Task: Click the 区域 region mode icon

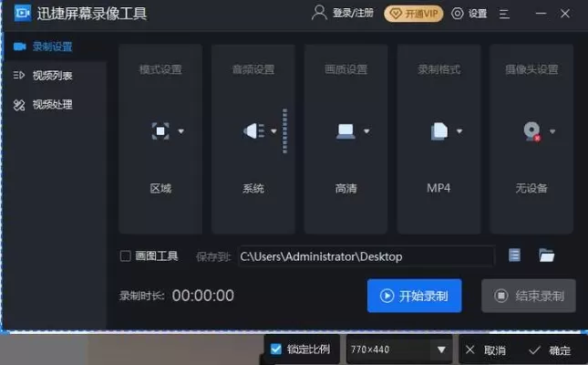Action: [160, 131]
